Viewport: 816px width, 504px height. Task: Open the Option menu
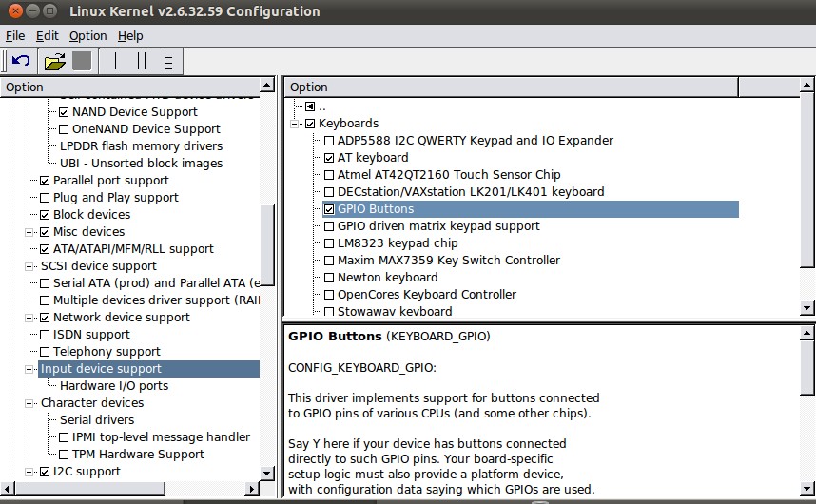click(x=87, y=36)
